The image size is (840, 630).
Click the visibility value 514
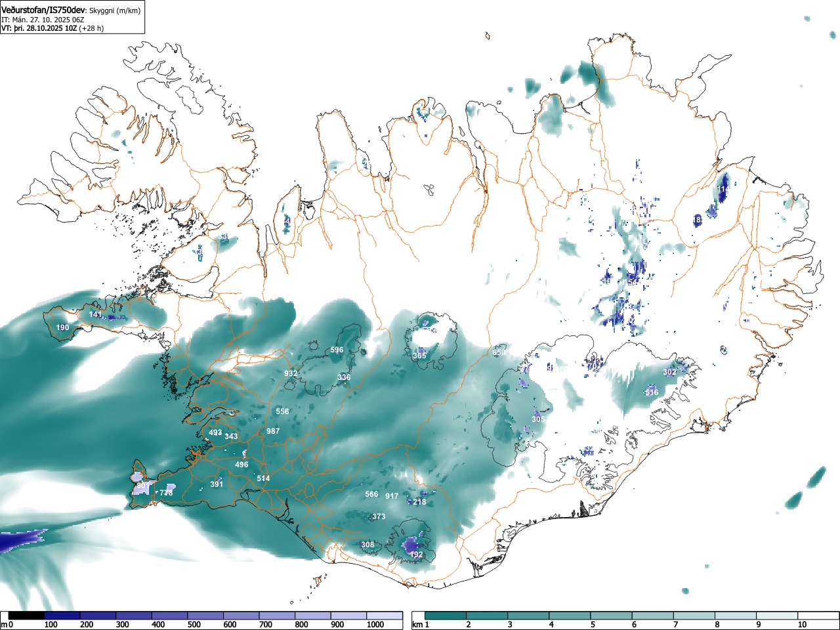263,478
